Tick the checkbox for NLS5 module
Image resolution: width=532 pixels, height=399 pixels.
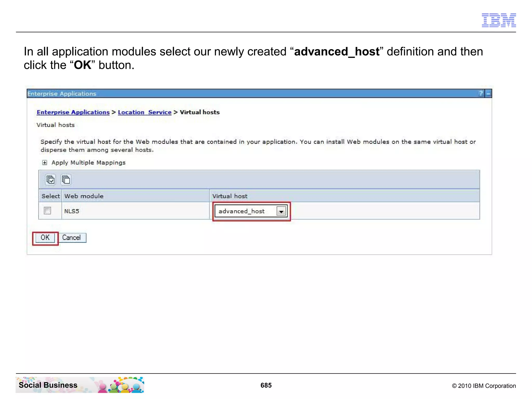point(47,210)
